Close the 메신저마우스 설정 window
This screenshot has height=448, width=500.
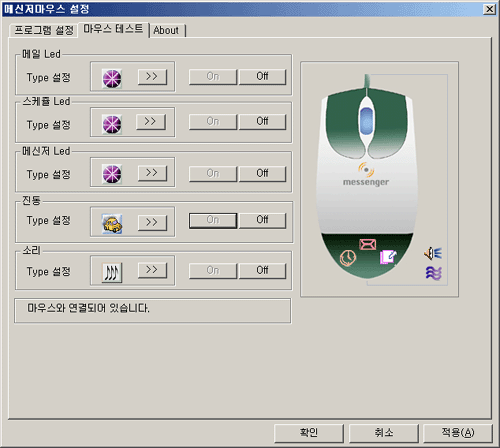489,9
